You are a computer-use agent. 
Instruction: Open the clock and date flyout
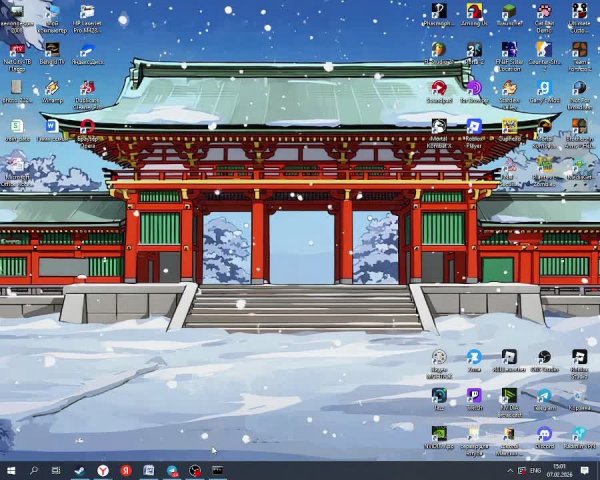[559, 470]
